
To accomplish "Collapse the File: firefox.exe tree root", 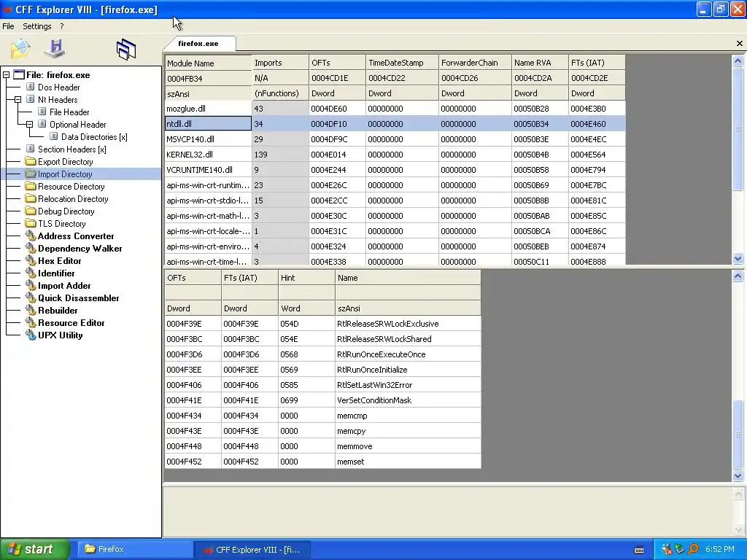I will (6, 75).
